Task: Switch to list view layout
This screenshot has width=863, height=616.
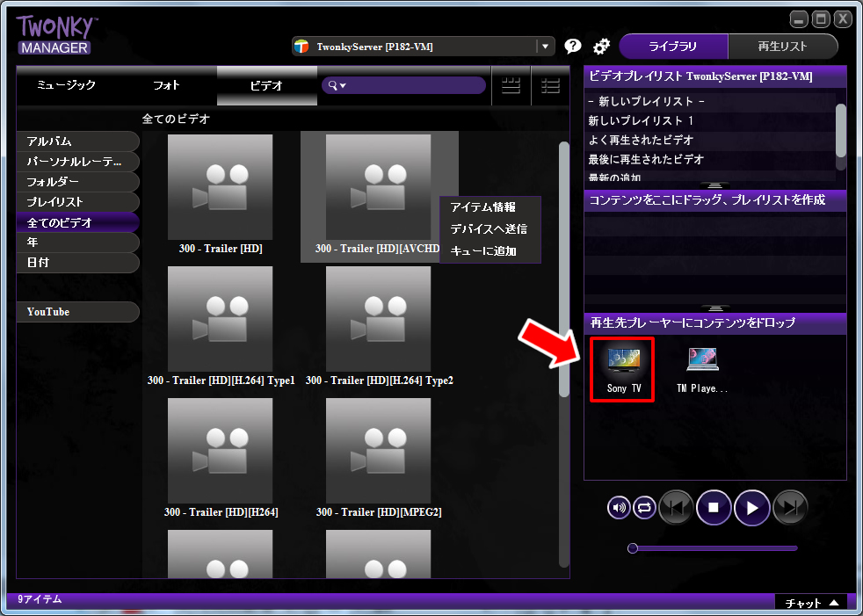Action: point(551,85)
